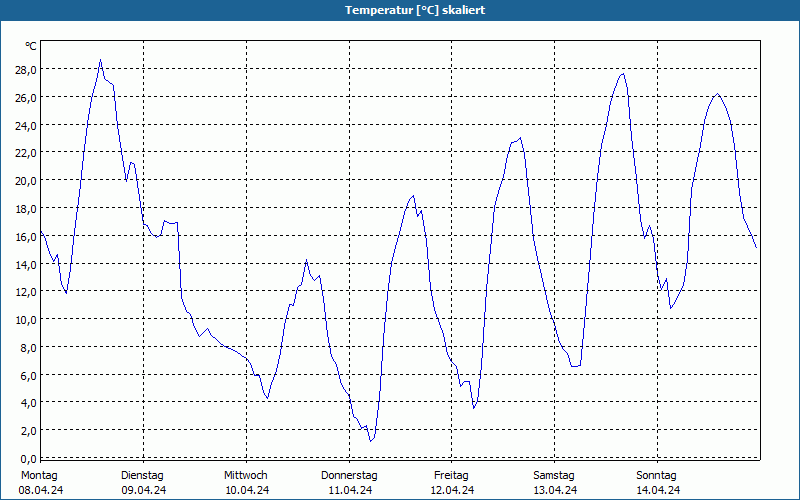Click the Dienstag day label
This screenshot has width=800, height=500.
click(x=142, y=476)
